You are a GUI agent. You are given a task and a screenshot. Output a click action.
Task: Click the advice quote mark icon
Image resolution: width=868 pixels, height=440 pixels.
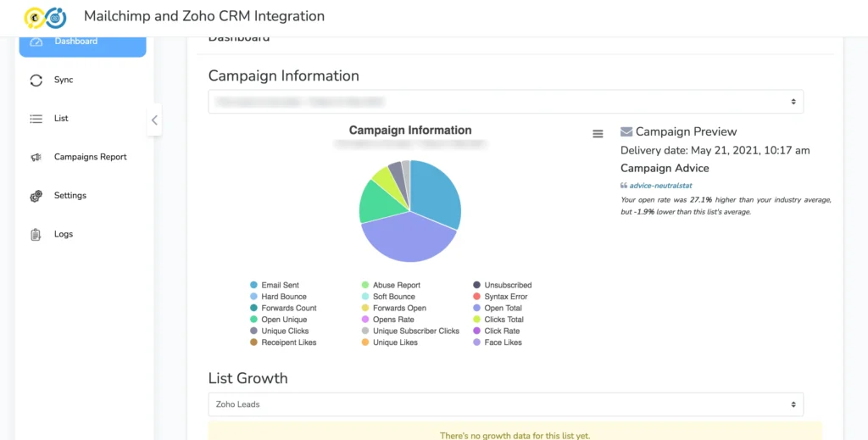tap(624, 186)
